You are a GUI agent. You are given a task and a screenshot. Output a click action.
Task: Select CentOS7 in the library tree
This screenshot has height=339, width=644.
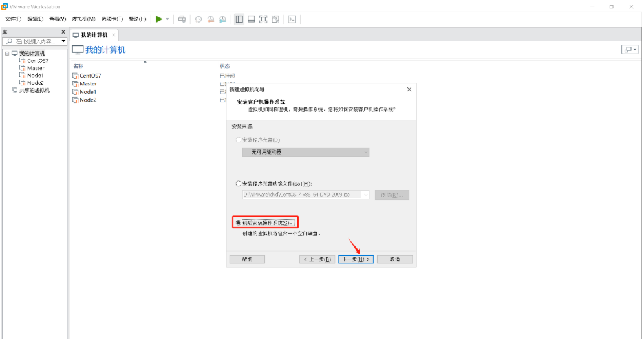(38, 61)
